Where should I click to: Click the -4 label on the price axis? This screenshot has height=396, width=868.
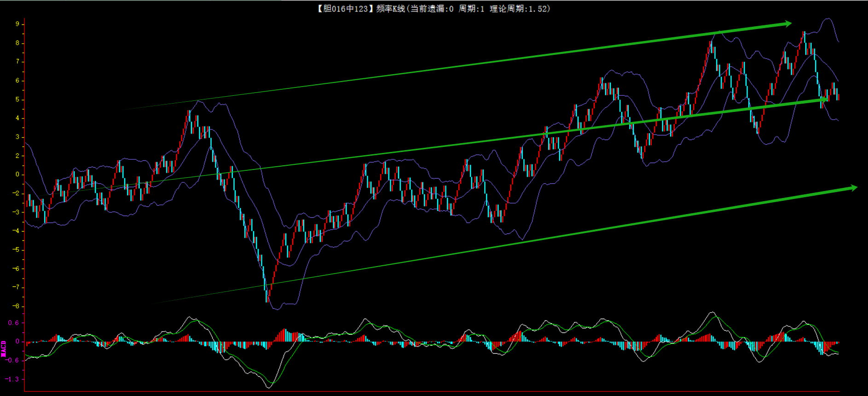16,231
